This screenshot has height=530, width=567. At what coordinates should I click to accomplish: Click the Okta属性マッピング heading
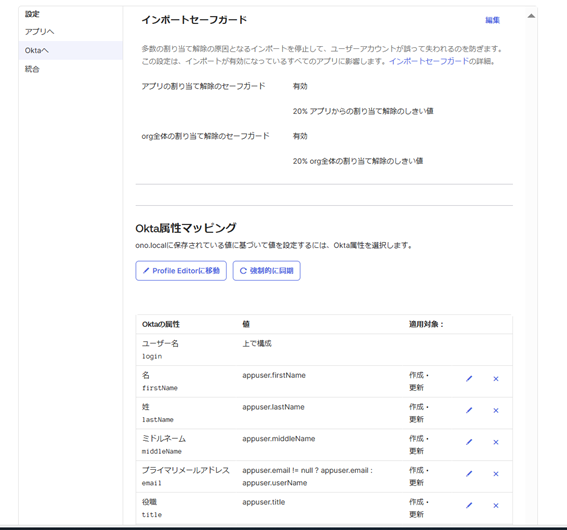click(186, 228)
